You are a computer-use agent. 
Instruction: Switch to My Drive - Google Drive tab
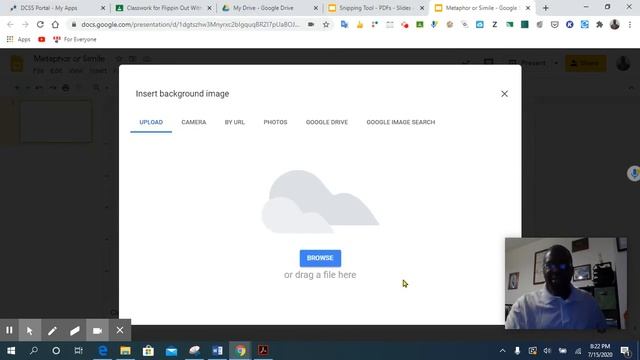(269, 8)
